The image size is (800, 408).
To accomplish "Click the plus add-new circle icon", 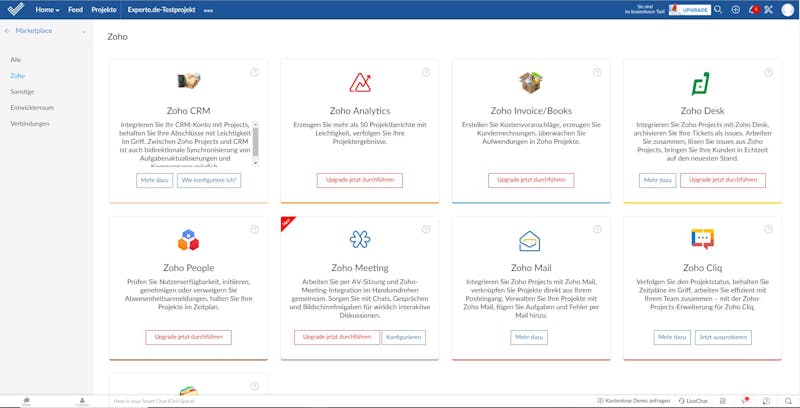I will [735, 10].
